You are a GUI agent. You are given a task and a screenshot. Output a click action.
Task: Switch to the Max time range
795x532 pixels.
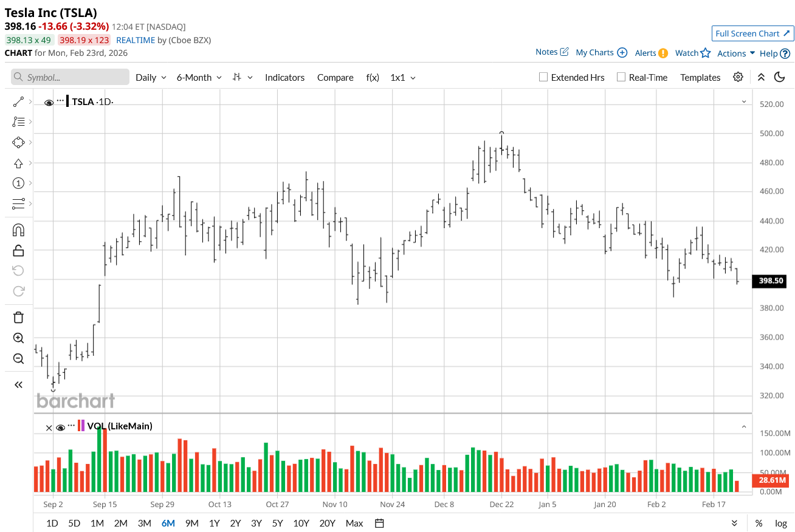[354, 523]
